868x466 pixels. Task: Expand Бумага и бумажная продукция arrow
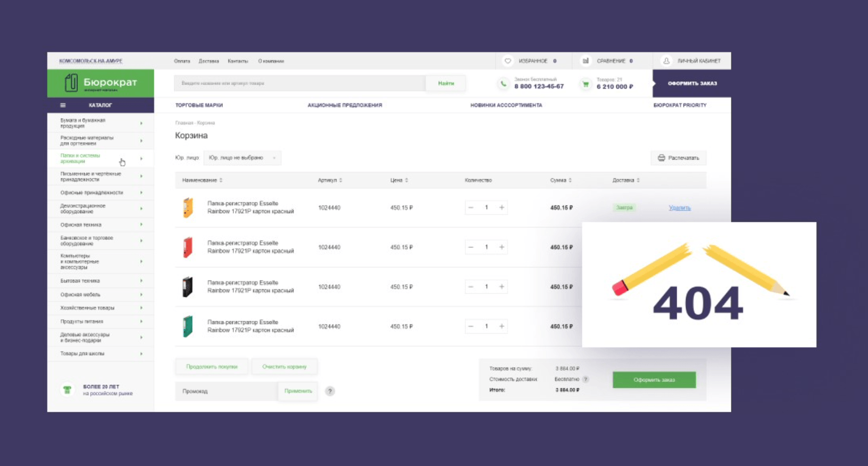point(141,123)
